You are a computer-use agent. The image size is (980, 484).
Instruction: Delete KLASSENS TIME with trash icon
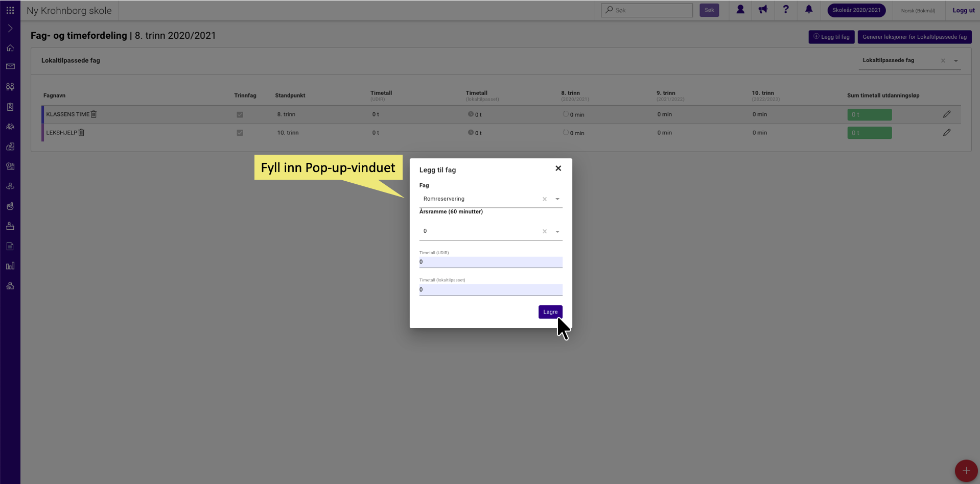94,114
